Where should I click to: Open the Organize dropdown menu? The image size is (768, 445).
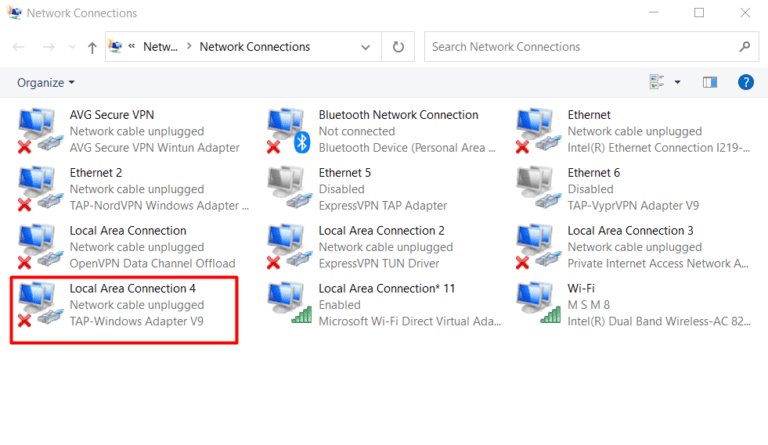46,82
